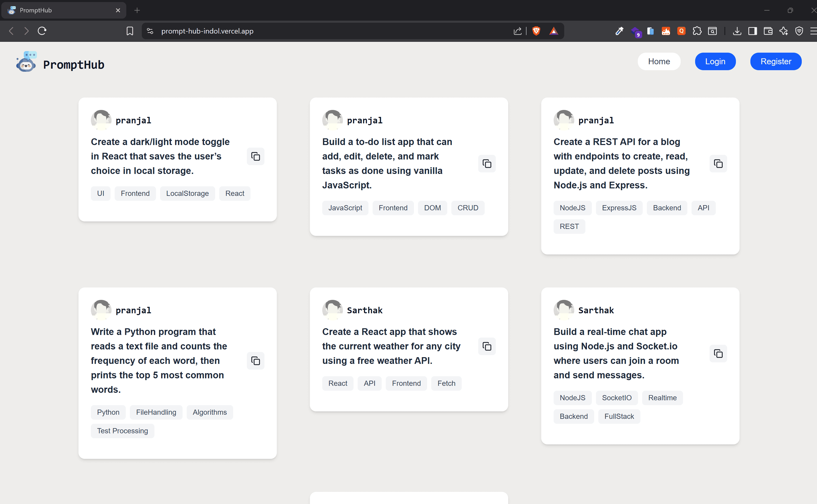Open the browser downloads icon

pos(737,31)
